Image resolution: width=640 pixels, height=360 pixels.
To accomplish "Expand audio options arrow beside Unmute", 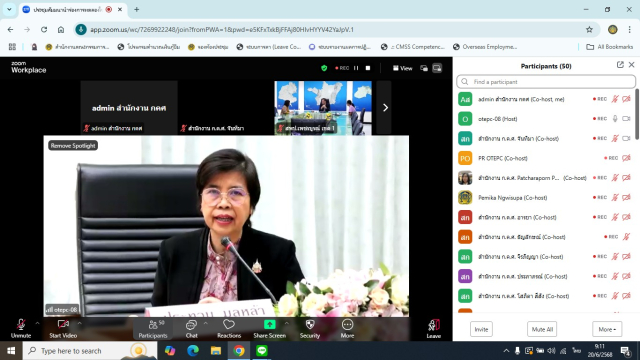I will 37,324.
